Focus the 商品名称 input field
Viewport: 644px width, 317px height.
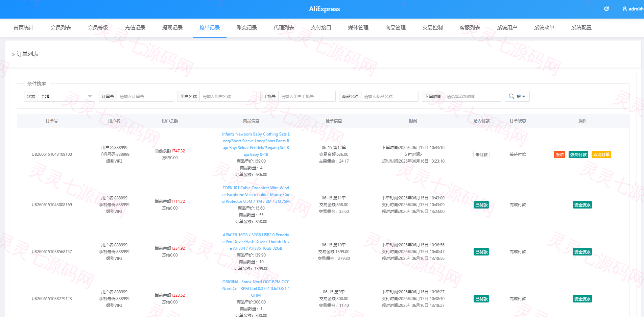pyautogui.click(x=389, y=96)
